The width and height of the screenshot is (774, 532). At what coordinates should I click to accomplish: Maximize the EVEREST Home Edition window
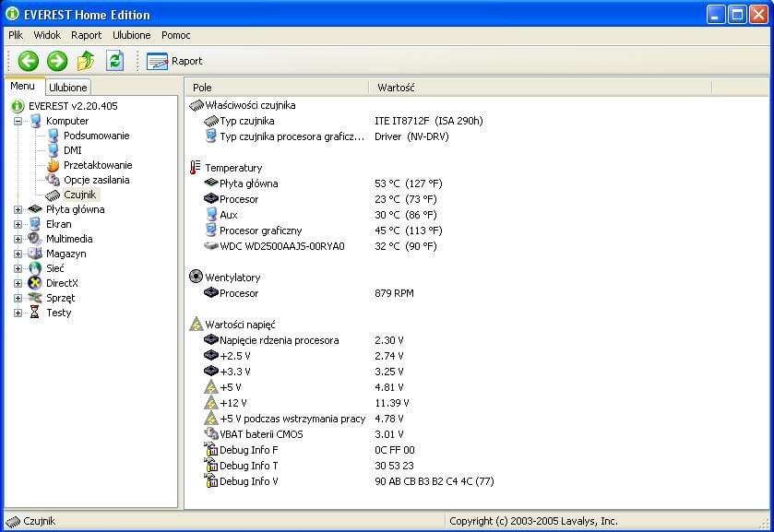737,15
